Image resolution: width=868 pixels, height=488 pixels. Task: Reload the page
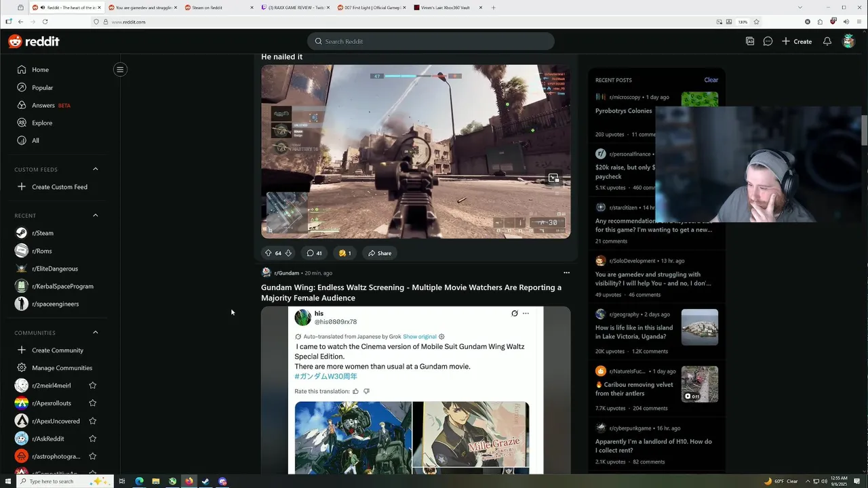[x=45, y=22]
